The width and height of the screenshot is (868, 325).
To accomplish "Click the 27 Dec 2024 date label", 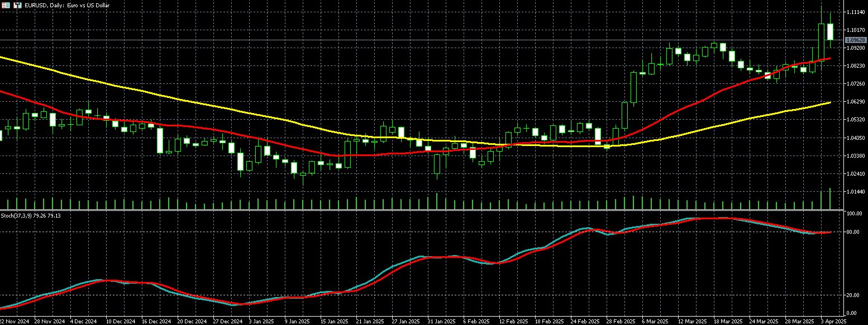I will click(x=229, y=322).
